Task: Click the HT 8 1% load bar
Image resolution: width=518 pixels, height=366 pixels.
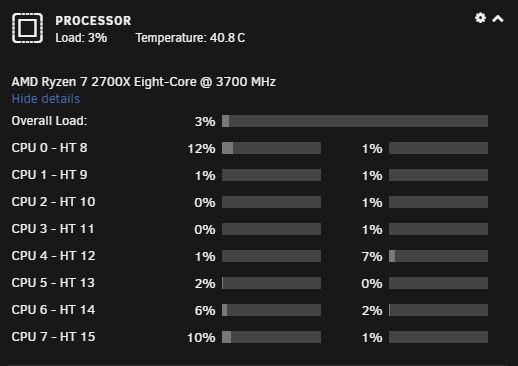Action: pos(438,148)
